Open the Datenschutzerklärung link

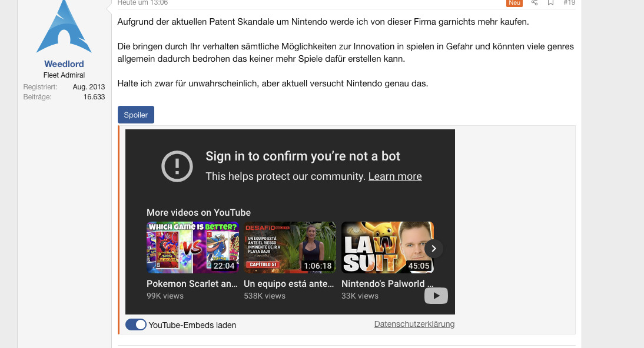(414, 324)
